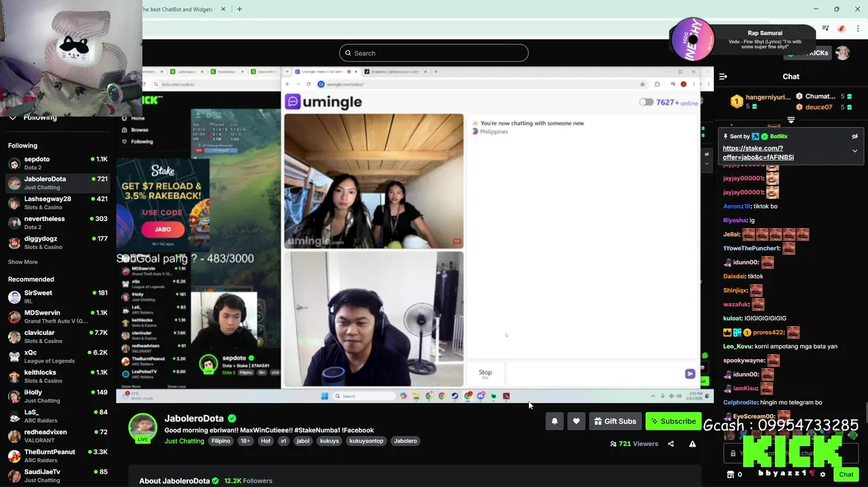Open a new browser tab with plus
The width and height of the screenshot is (868, 488).
point(239,9)
